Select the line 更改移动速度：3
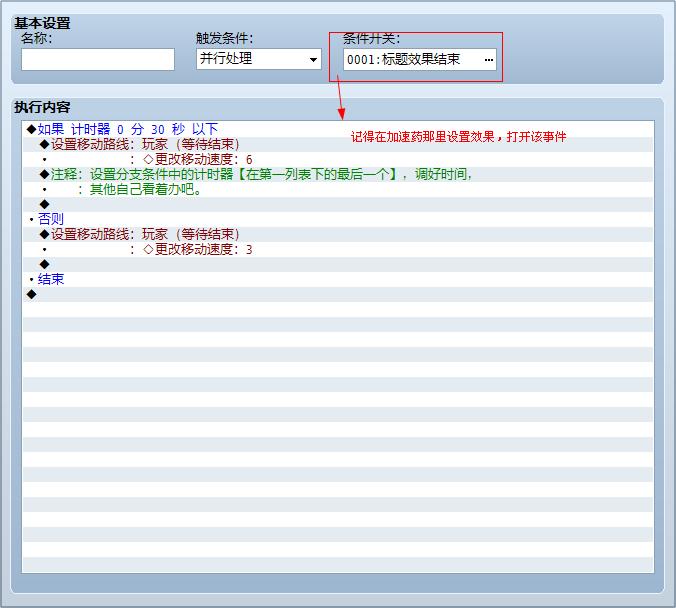676x608 pixels. tap(338, 249)
